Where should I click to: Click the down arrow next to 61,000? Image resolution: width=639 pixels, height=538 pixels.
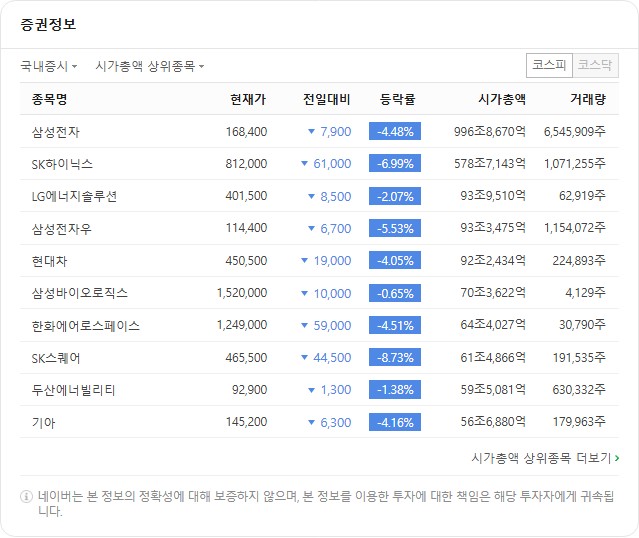pos(305,164)
